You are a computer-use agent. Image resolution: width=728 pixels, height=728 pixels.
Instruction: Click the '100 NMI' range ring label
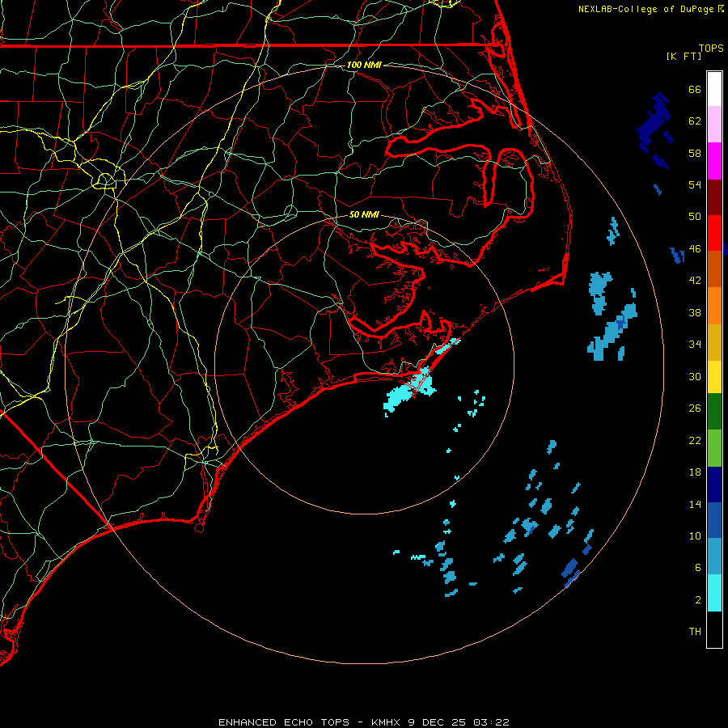pos(364,65)
